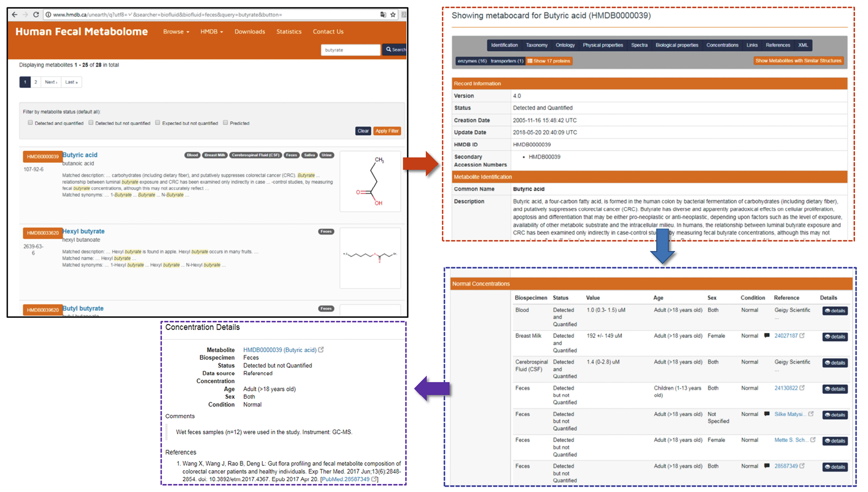This screenshot has width=868, height=492.
Task: Show comment icon in Silke Matysi row
Action: click(767, 414)
